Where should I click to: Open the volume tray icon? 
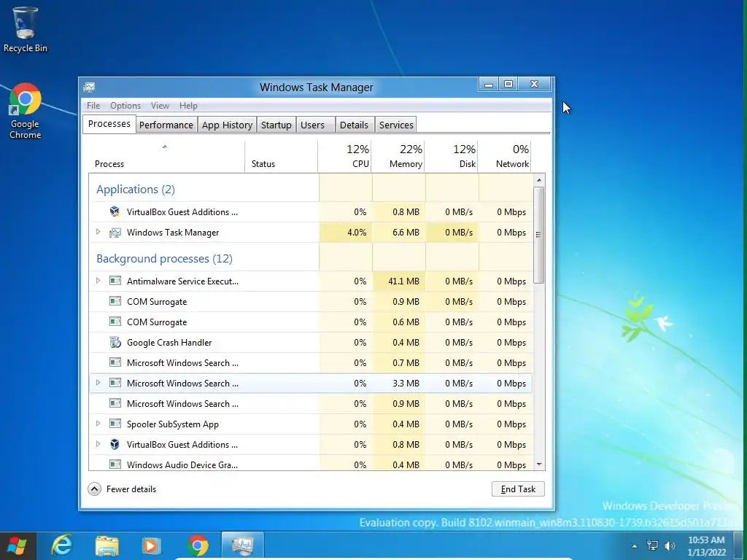click(x=670, y=545)
